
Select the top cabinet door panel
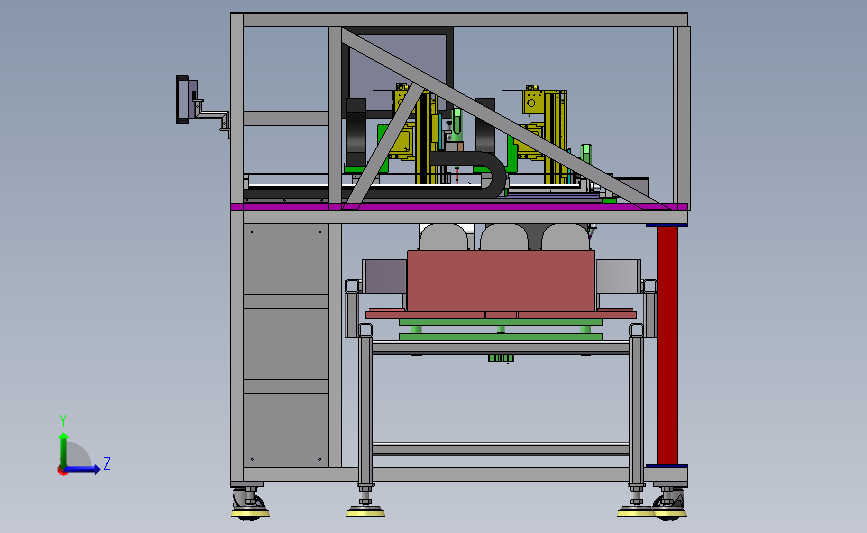(286, 259)
